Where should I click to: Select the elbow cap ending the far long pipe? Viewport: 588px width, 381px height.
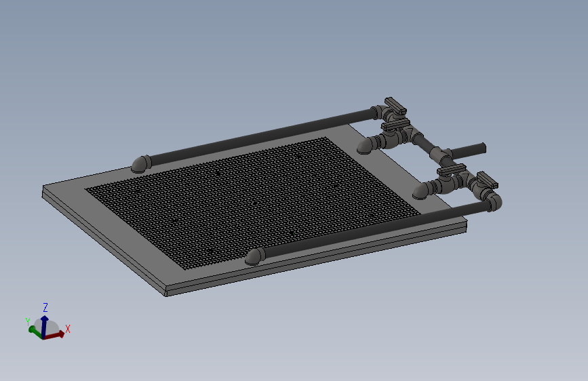pyautogui.click(x=141, y=164)
